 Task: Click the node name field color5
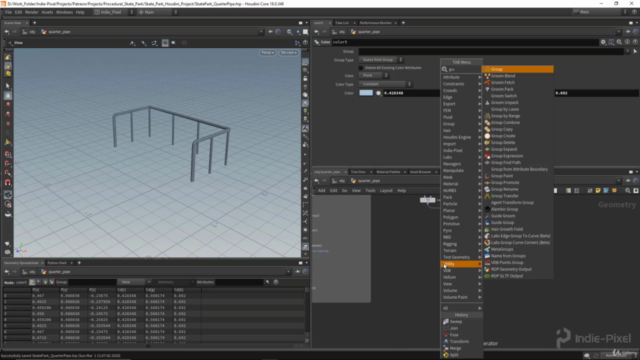click(x=464, y=42)
